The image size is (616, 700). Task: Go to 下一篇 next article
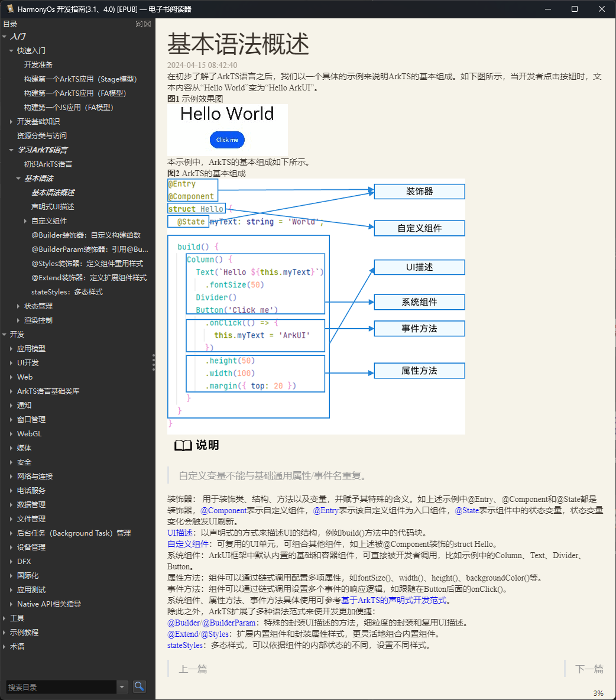click(x=589, y=669)
